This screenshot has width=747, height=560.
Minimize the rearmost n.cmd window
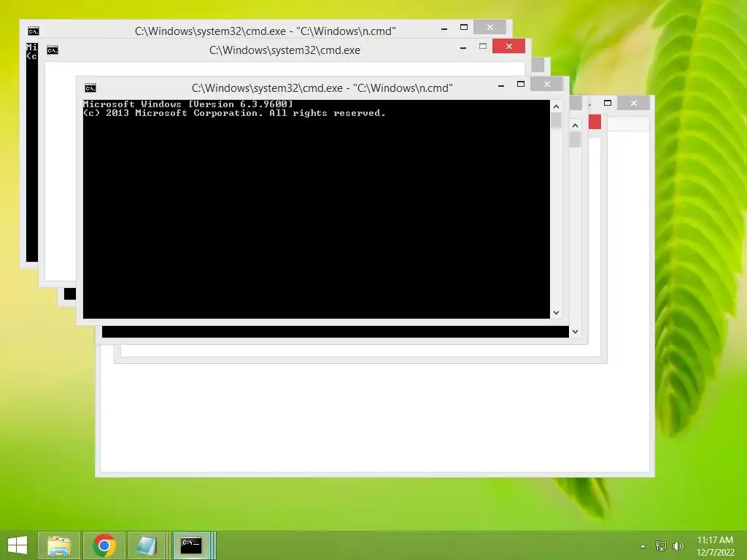point(444,28)
